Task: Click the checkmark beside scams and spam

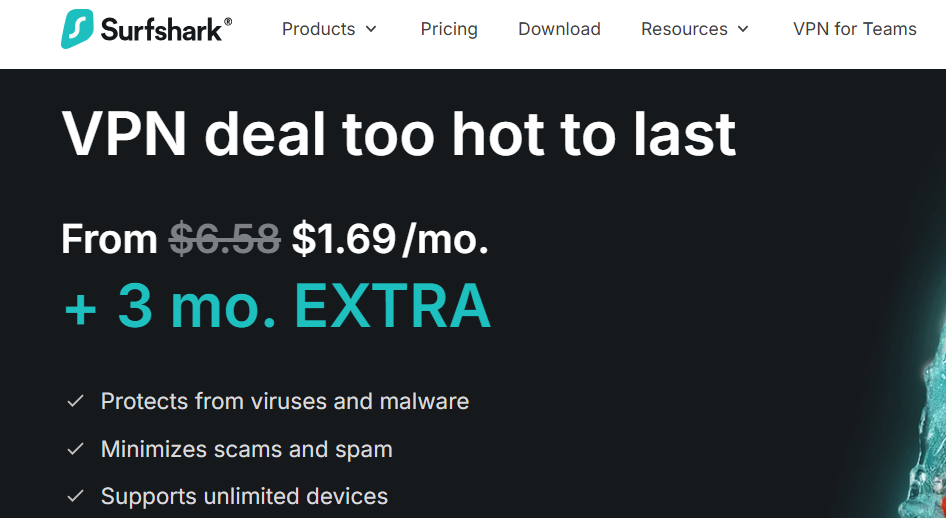Action: [x=75, y=450]
